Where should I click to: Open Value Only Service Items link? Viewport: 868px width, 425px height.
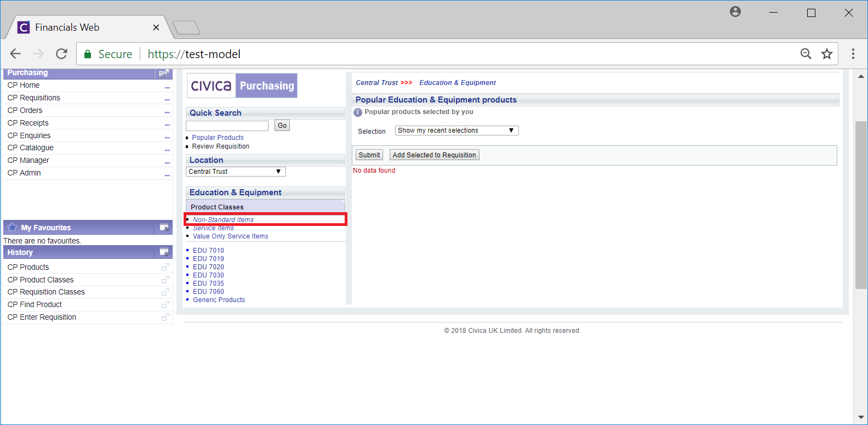pos(231,236)
